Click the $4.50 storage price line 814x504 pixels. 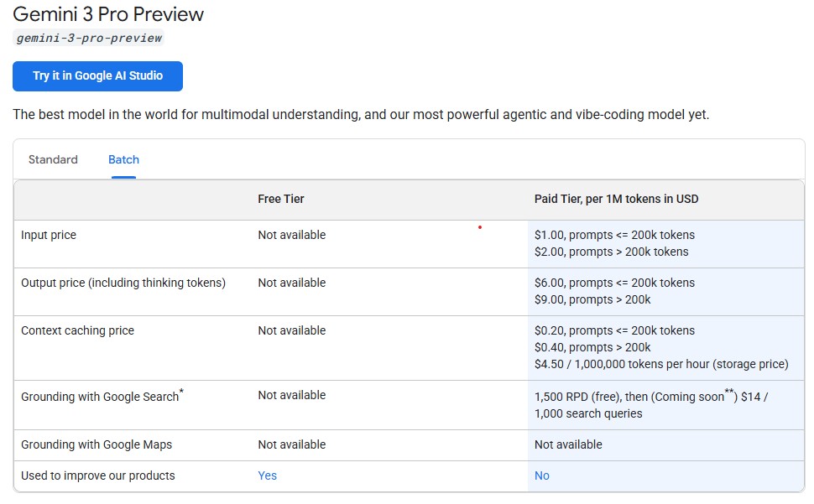[661, 364]
